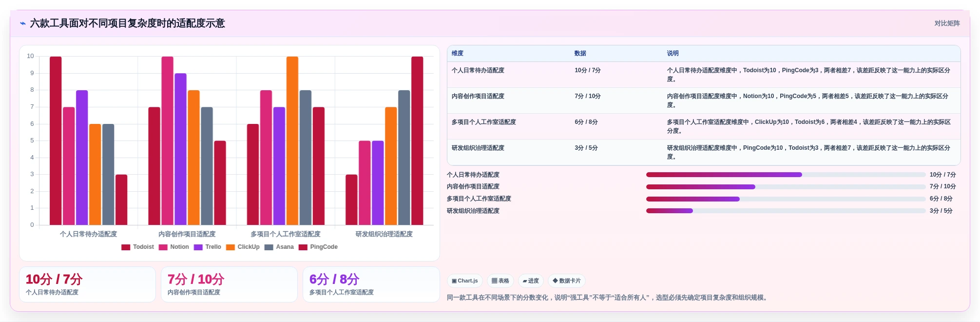Viewport: 980px width, 322px height.
Task: Open the 7分 / 10分 data card
Action: click(x=230, y=284)
